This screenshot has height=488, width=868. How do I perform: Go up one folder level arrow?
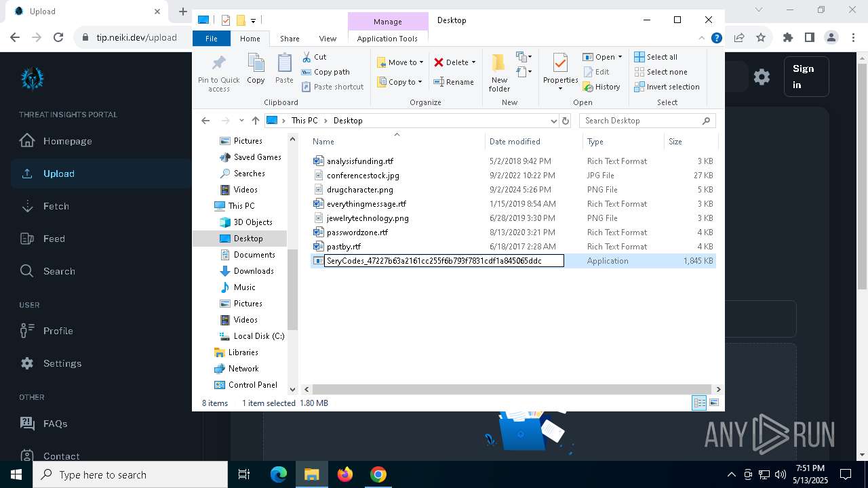click(255, 121)
